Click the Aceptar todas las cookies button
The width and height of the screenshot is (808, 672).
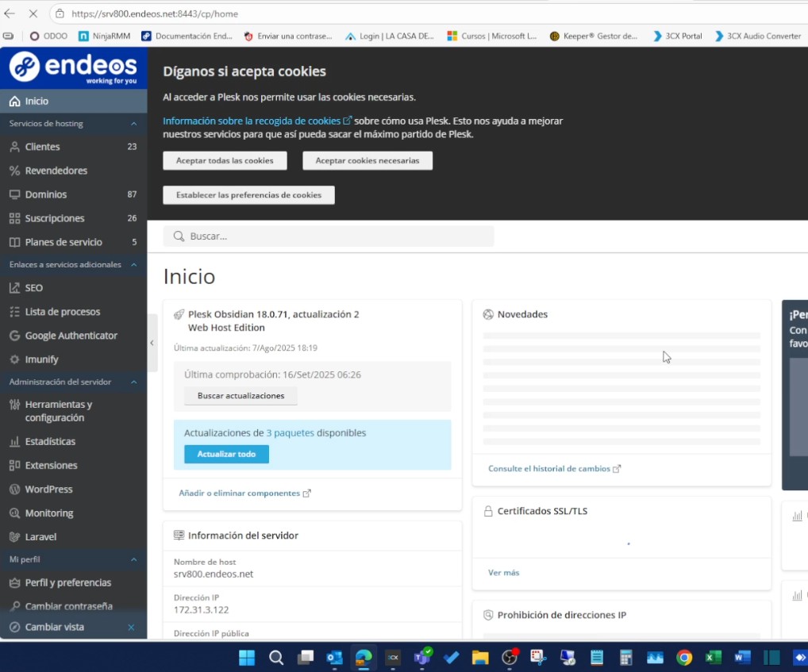click(x=225, y=161)
